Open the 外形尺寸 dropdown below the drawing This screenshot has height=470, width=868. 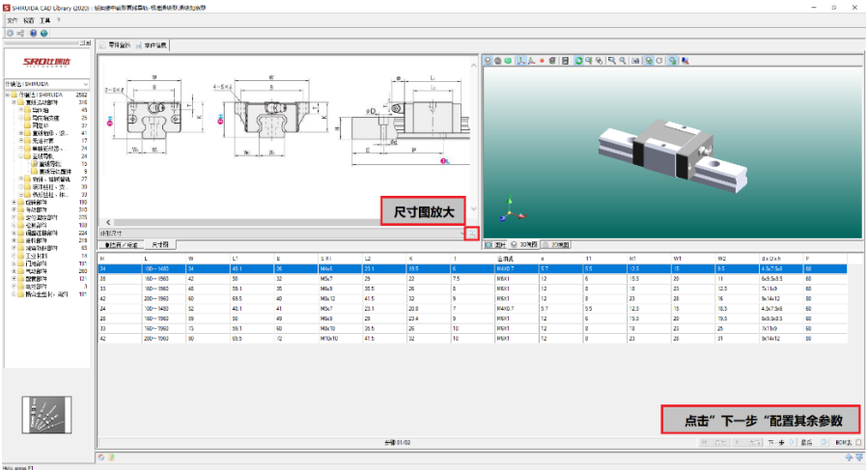pyautogui.click(x=280, y=234)
